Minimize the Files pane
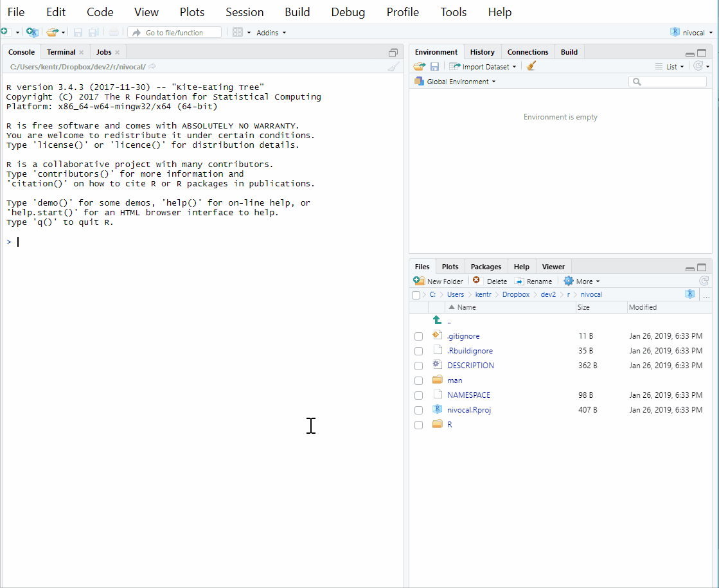719x588 pixels. (x=689, y=269)
